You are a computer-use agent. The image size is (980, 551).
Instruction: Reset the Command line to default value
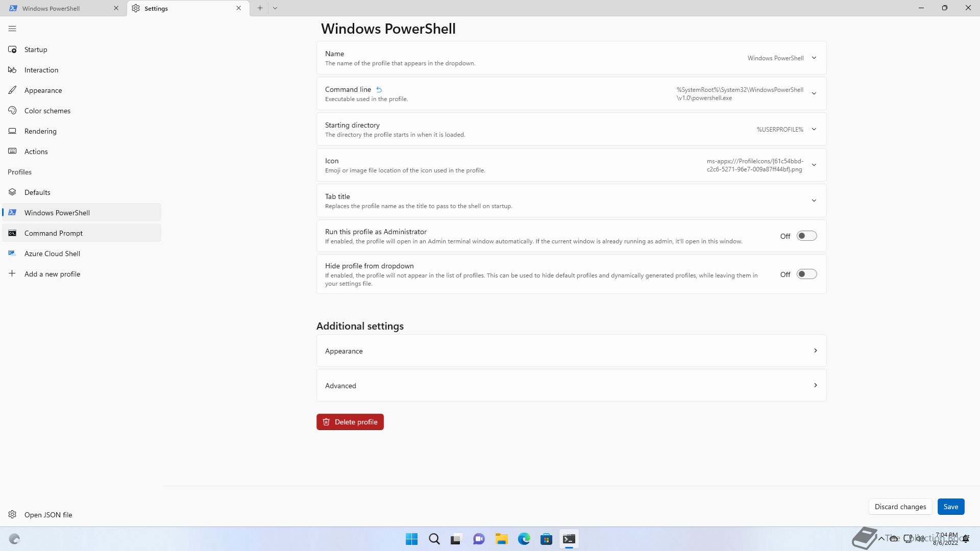(x=379, y=90)
